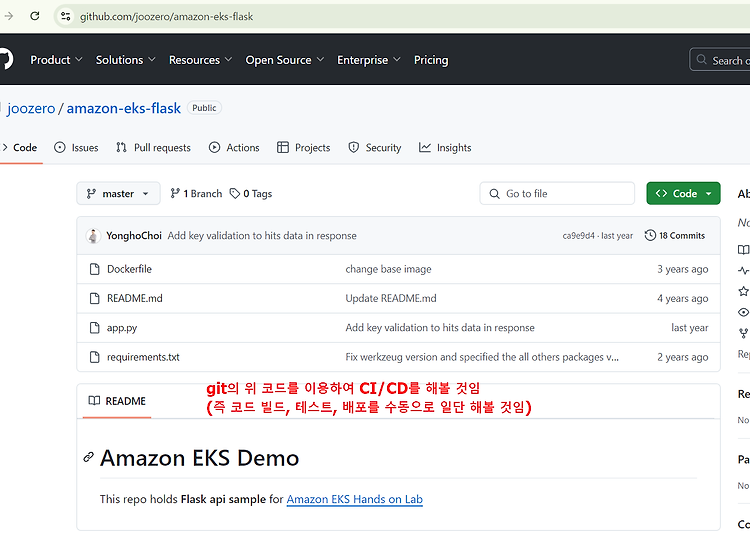Click file icon beside README.md
750x533 pixels.
tap(95, 298)
